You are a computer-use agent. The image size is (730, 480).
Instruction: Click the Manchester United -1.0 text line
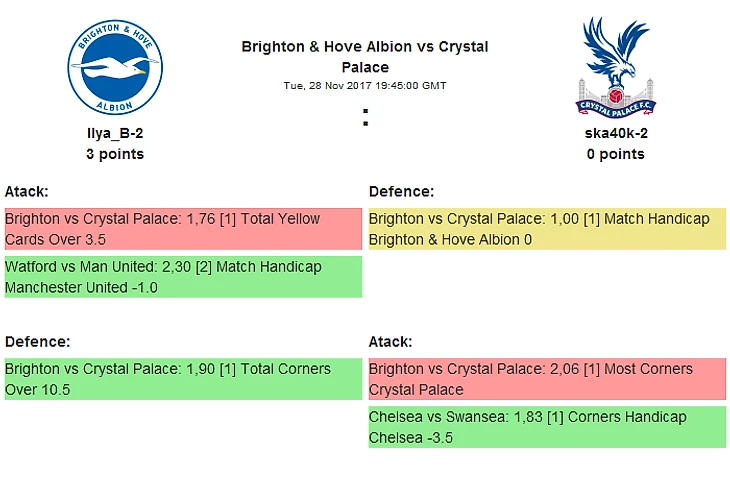(x=81, y=288)
